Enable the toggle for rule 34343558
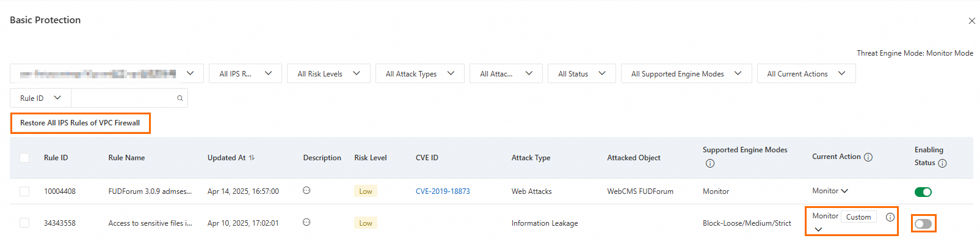The image size is (980, 241). pos(923,224)
